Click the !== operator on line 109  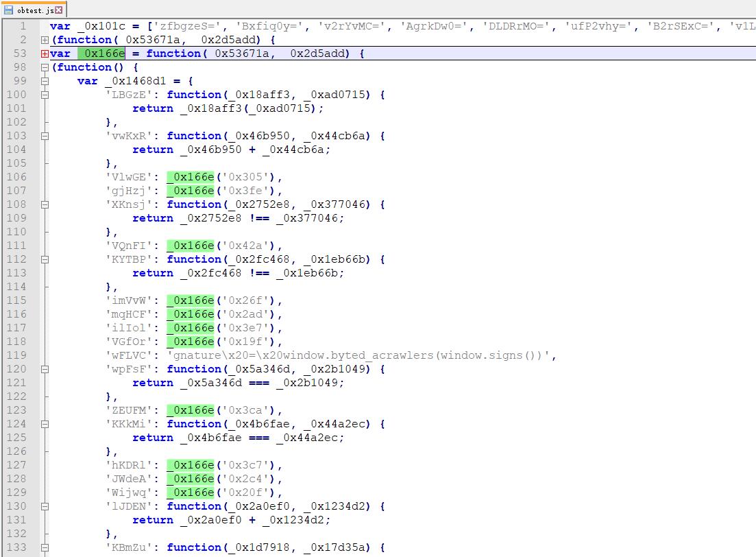point(259,218)
